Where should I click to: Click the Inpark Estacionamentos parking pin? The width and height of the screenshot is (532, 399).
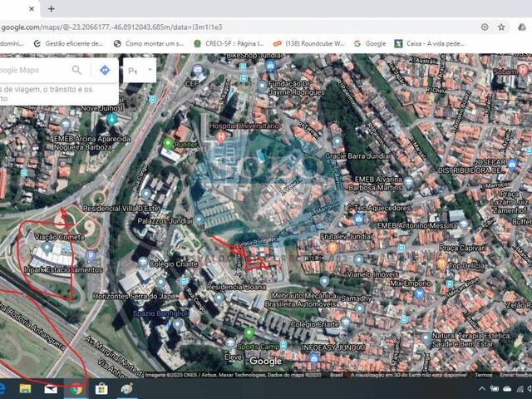click(x=91, y=256)
